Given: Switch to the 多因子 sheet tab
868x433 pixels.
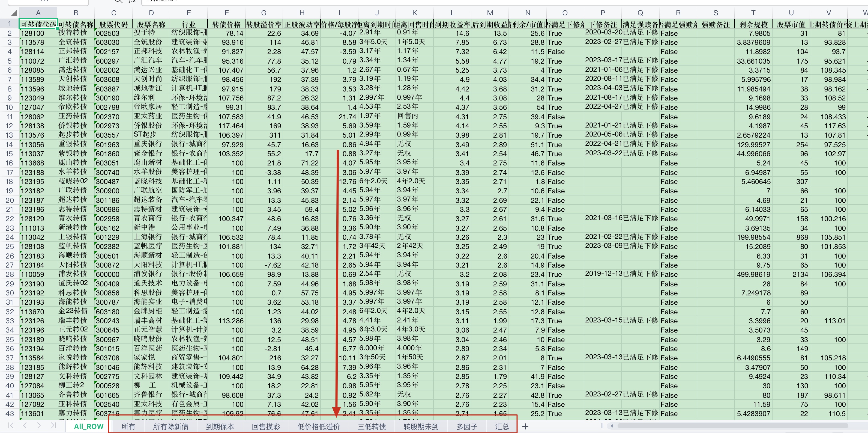Looking at the screenshot, I should 467,427.
